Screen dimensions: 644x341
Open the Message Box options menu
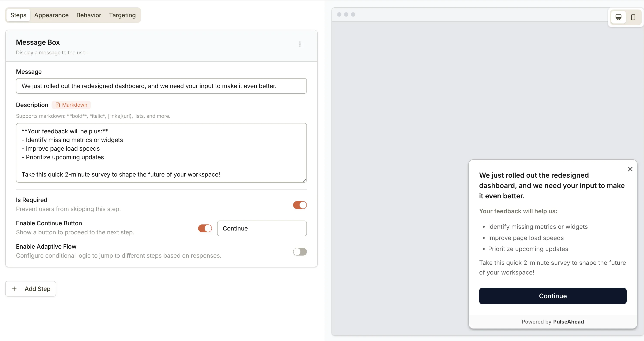pyautogui.click(x=300, y=44)
